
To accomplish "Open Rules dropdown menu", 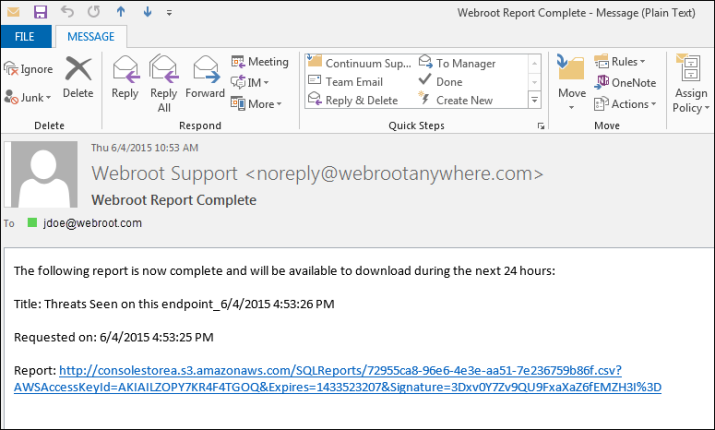I will pos(620,62).
